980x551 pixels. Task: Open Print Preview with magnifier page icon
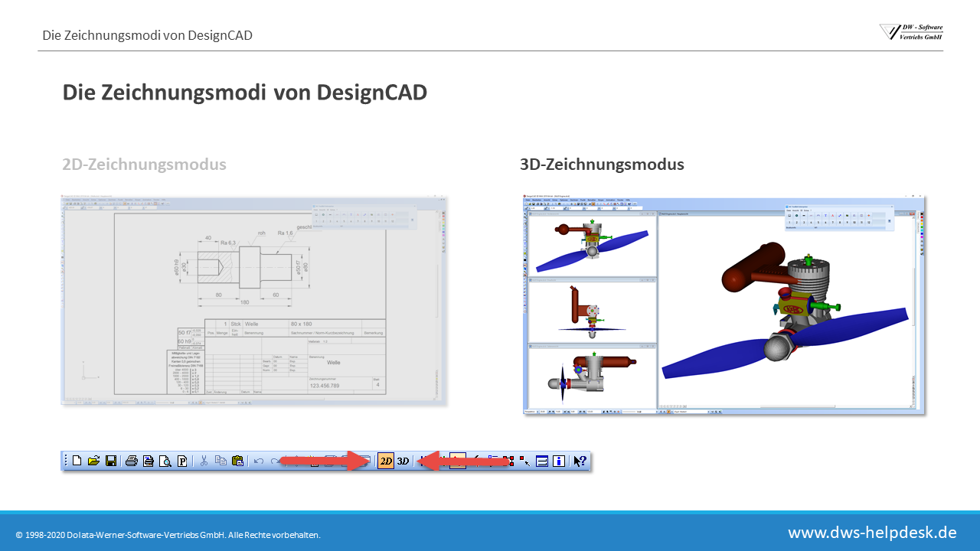(x=165, y=461)
